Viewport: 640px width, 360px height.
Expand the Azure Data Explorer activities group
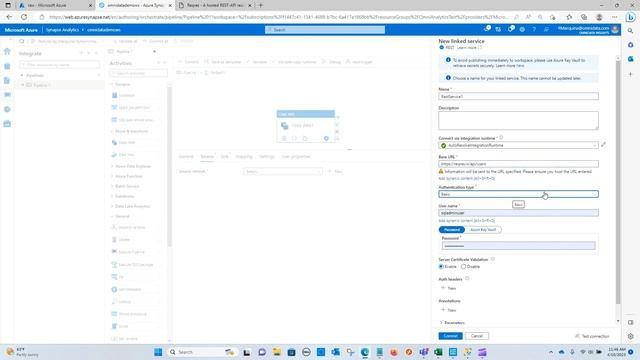tap(112, 167)
